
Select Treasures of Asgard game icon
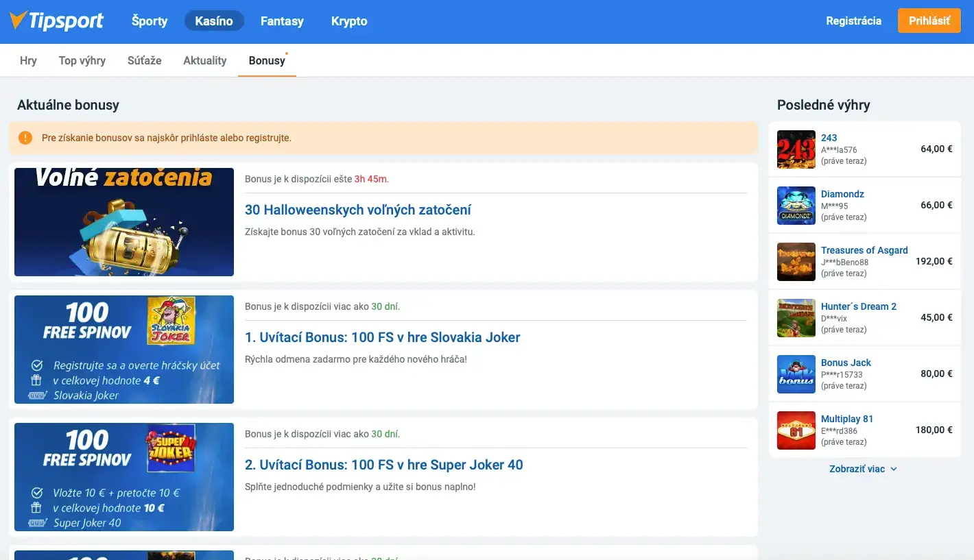point(796,262)
